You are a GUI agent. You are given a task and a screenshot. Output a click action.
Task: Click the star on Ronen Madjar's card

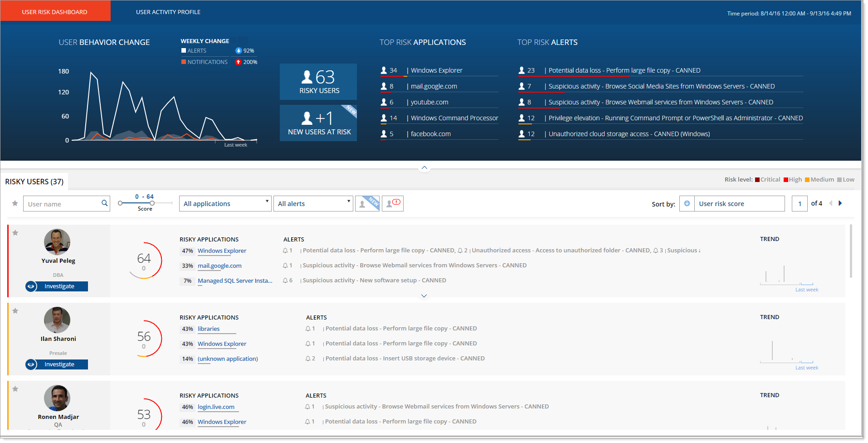point(15,389)
